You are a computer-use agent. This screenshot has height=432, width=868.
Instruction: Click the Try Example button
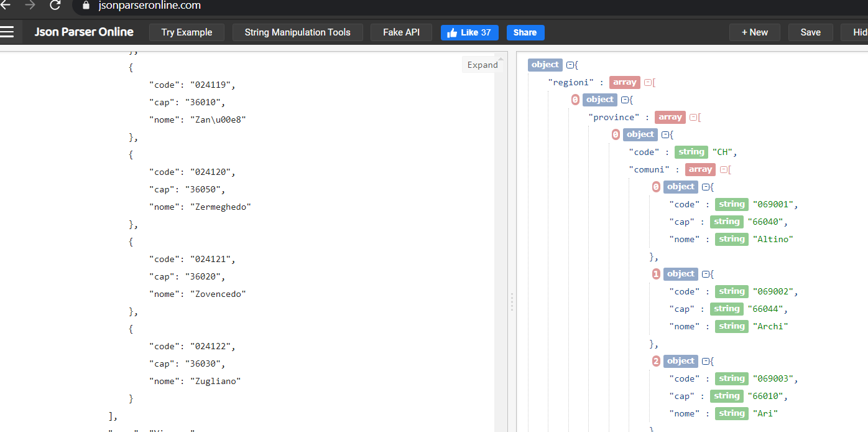[x=187, y=32]
